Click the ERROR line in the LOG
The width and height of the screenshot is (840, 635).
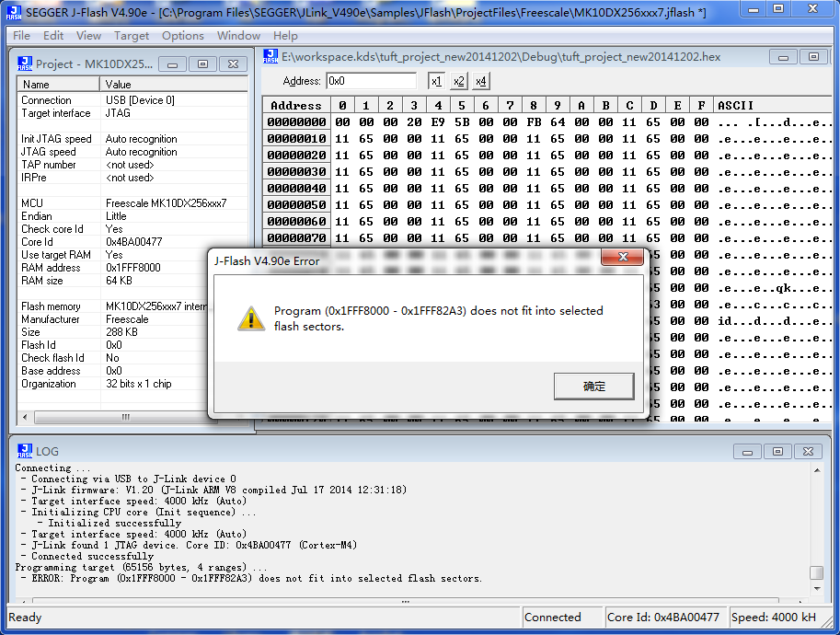251,578
